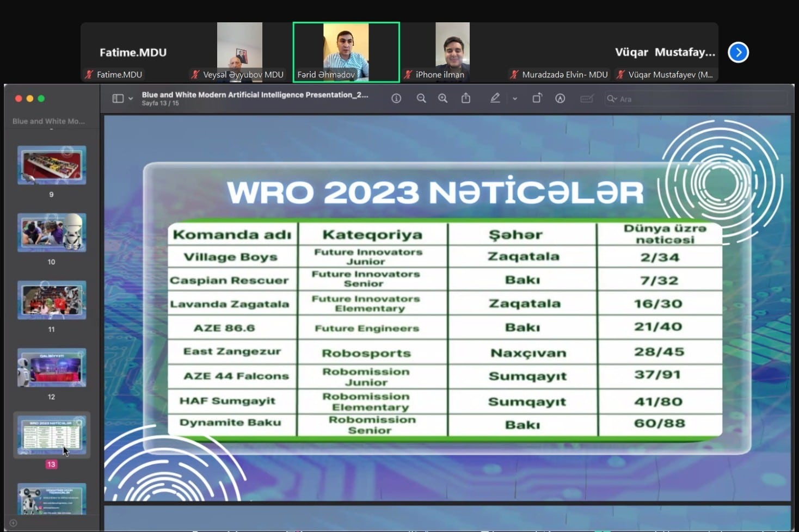The width and height of the screenshot is (799, 532).
Task: Click the '28/45' result cell
Action: pos(659,351)
